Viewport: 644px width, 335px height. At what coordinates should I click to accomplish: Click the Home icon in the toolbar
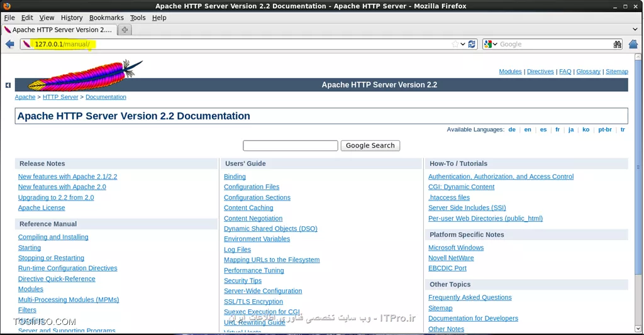click(633, 44)
